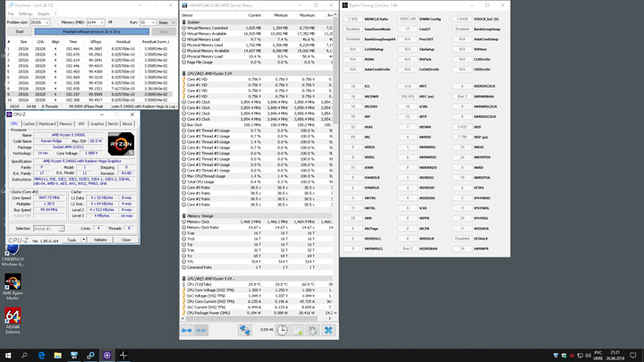Open Settings menu in LinX

coord(25,14)
